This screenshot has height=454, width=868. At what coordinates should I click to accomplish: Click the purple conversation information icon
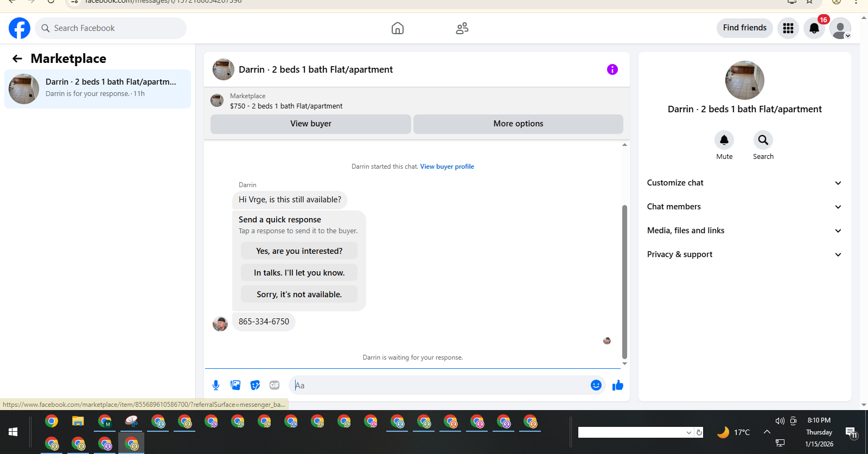(x=612, y=69)
